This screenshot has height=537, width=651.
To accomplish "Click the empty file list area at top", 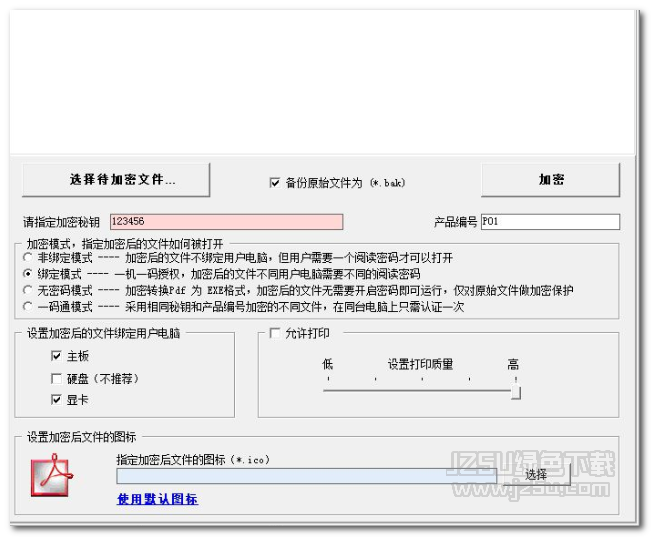I will tap(322, 82).
